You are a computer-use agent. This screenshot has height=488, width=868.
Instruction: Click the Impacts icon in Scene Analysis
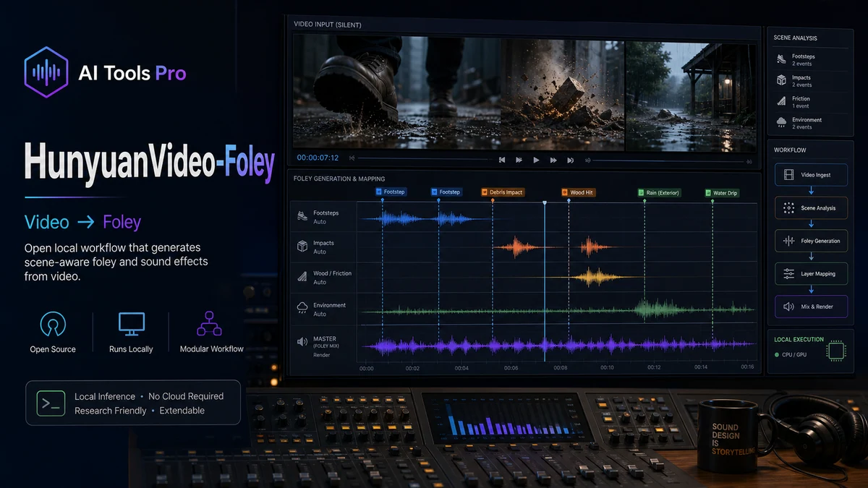781,80
